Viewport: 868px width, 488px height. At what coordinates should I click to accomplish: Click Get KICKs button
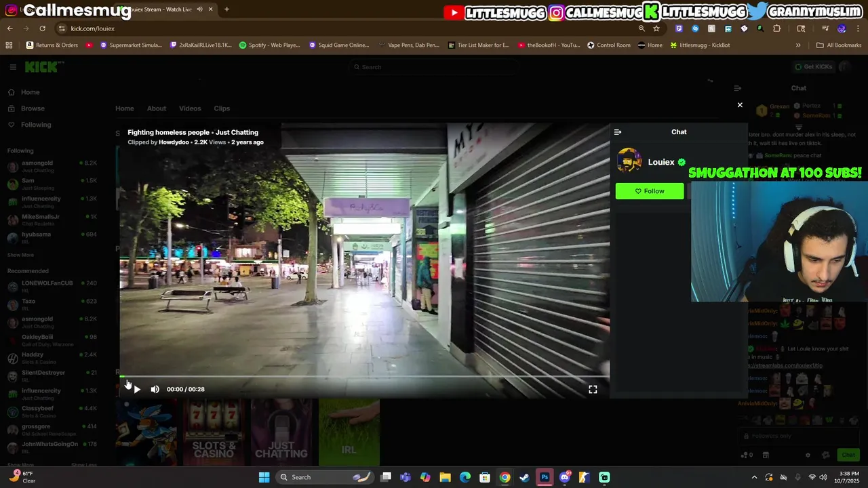(x=813, y=66)
